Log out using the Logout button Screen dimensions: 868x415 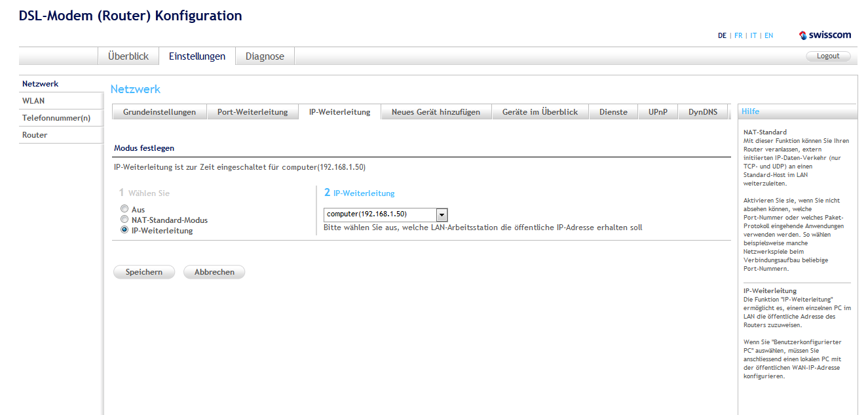click(x=827, y=56)
